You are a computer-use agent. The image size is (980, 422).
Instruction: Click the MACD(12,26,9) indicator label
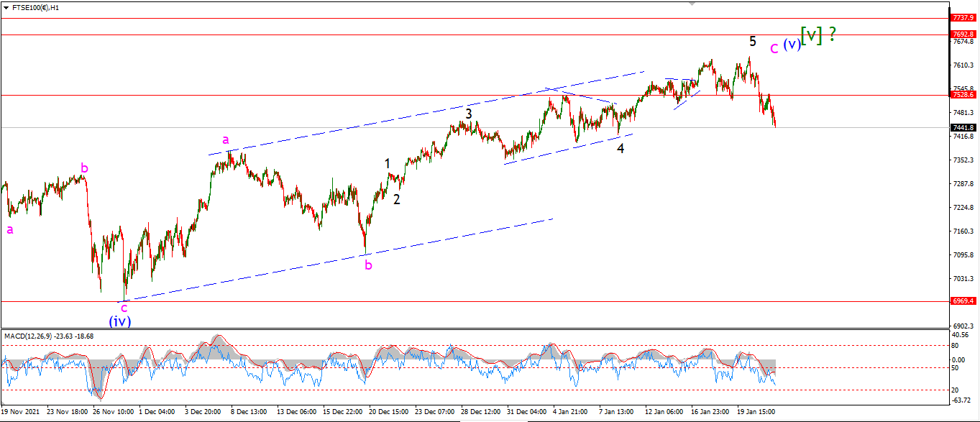point(32,336)
